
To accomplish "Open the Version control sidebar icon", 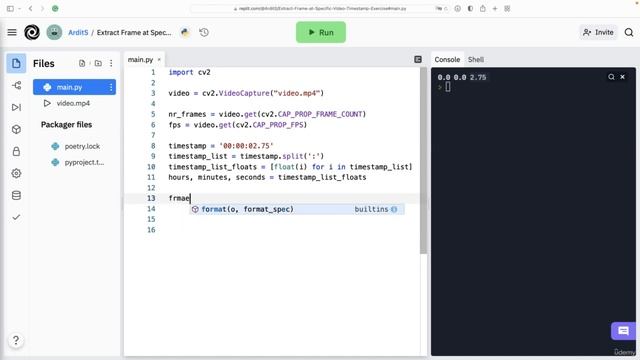I will click(x=16, y=85).
